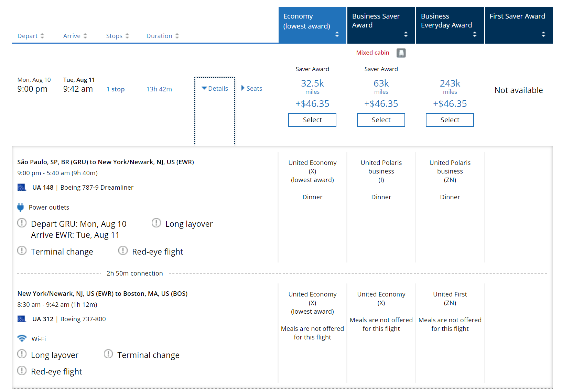Sort flights by Arrive time

click(75, 36)
